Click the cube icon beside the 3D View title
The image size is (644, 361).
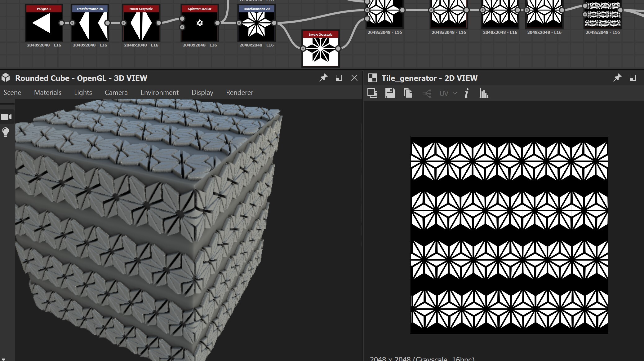tap(6, 78)
